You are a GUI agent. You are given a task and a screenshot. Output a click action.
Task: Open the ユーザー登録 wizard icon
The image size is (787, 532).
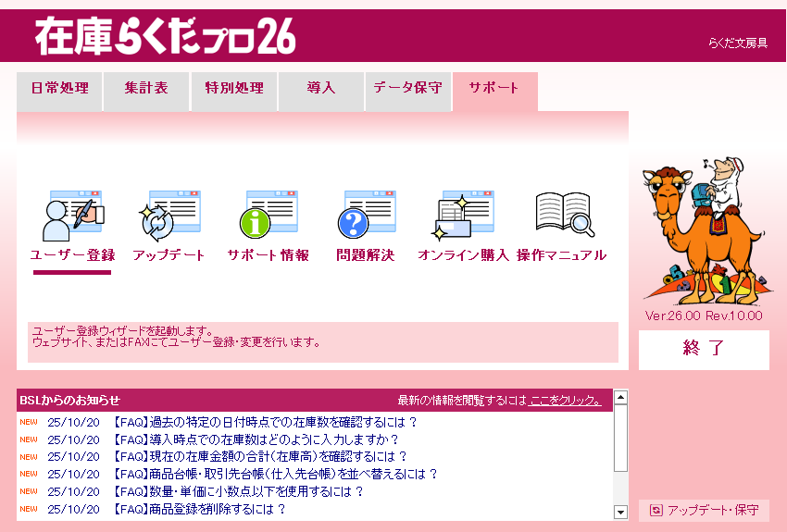tap(72, 217)
